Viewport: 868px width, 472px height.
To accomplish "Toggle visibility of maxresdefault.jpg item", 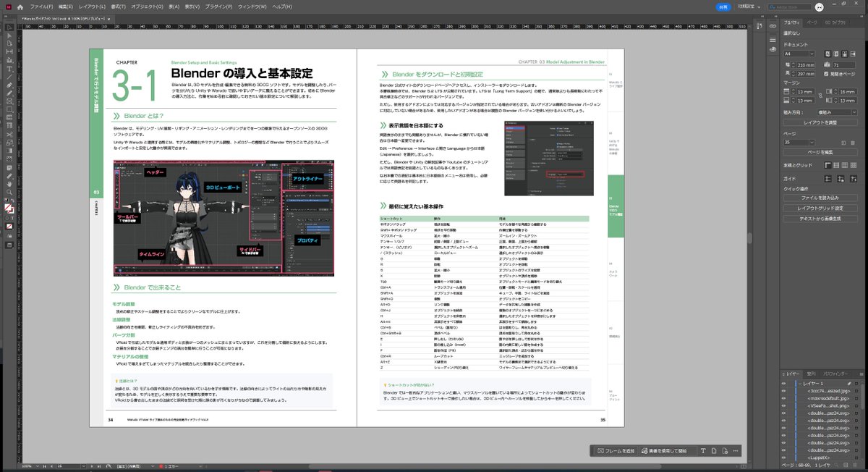I will pos(783,398).
